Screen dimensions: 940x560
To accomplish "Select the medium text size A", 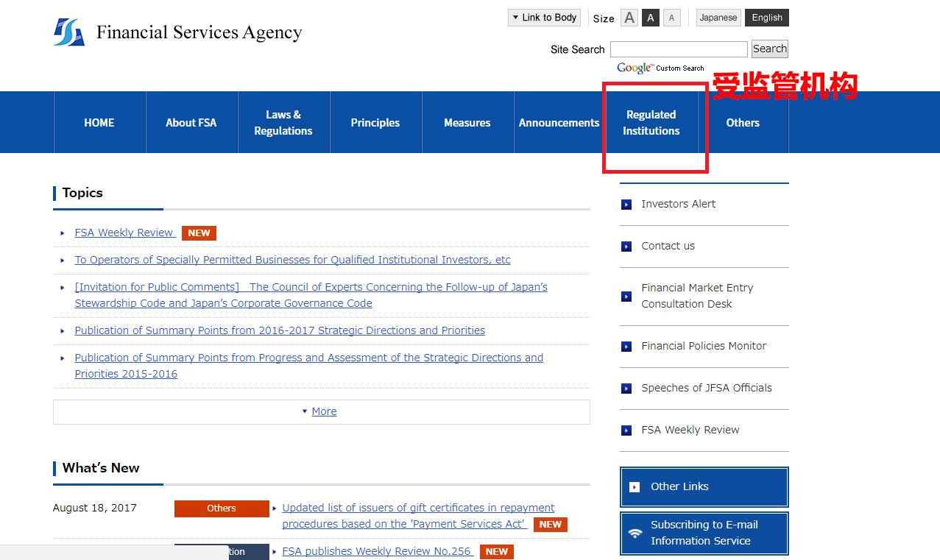I will [650, 18].
